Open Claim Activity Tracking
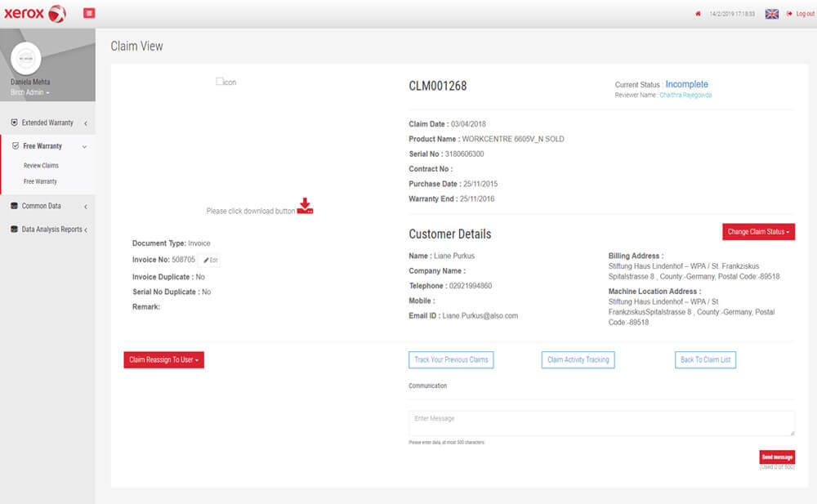Image resolution: width=817 pixels, height=504 pixels. pyautogui.click(x=578, y=359)
